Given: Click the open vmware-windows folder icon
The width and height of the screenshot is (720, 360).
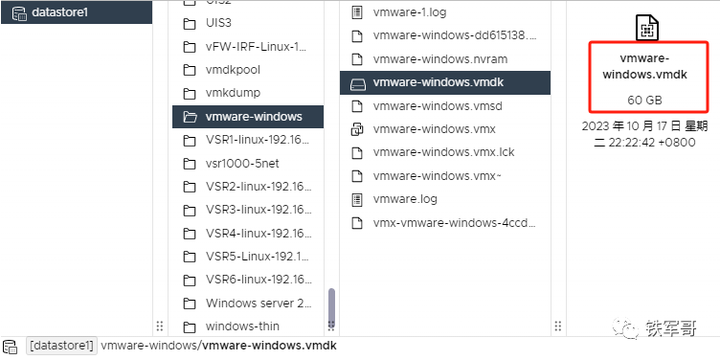Looking at the screenshot, I should point(190,117).
